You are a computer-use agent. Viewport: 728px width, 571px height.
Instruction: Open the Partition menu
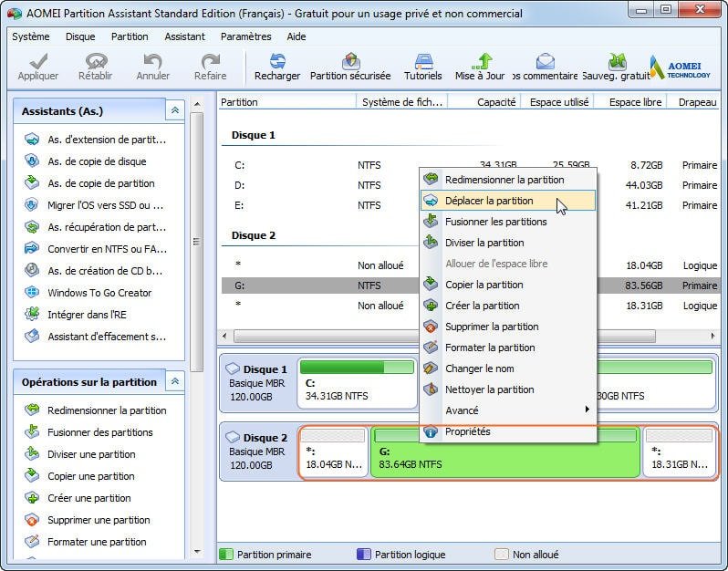click(x=130, y=36)
